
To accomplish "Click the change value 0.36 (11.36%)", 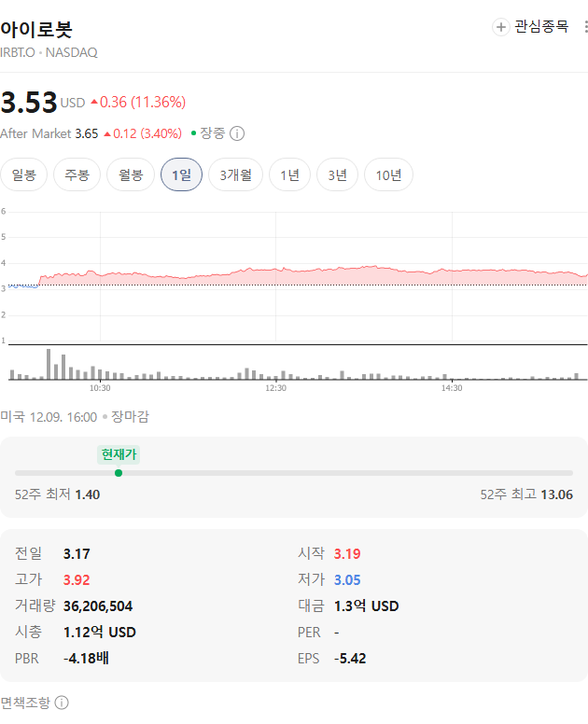I will click(138, 102).
